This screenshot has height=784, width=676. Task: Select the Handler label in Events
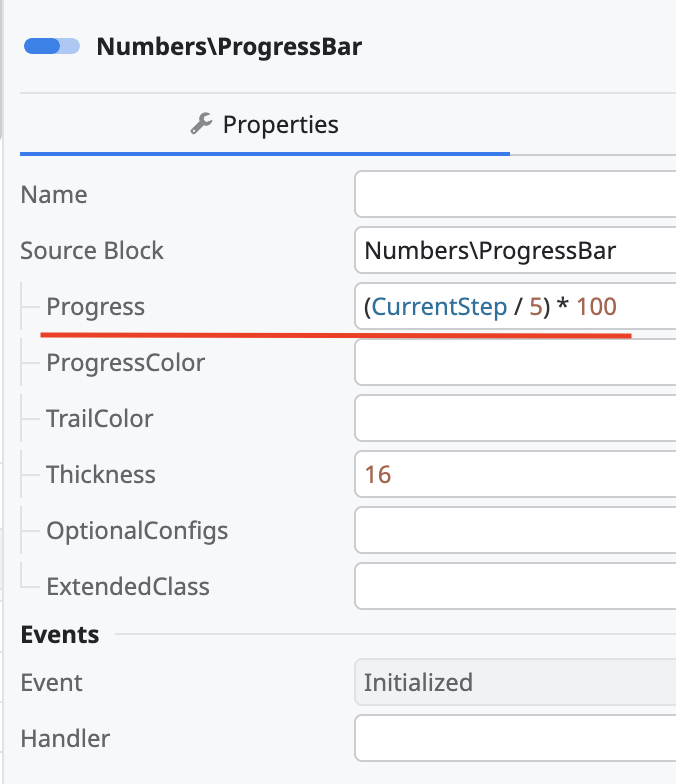65,739
